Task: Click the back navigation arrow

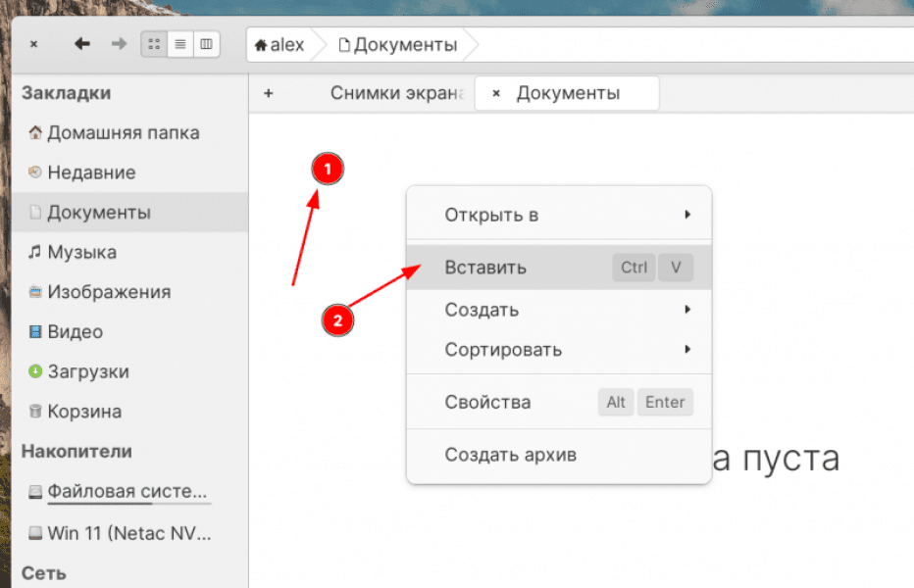Action: (81, 43)
